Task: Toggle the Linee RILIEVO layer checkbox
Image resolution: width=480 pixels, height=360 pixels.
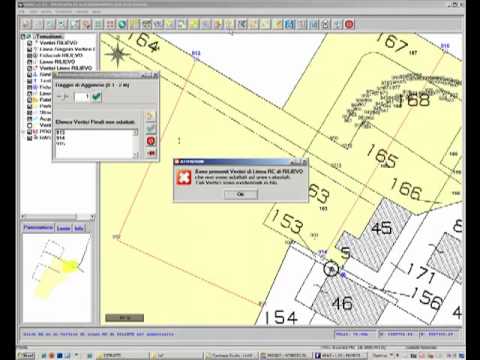Action: [30, 62]
